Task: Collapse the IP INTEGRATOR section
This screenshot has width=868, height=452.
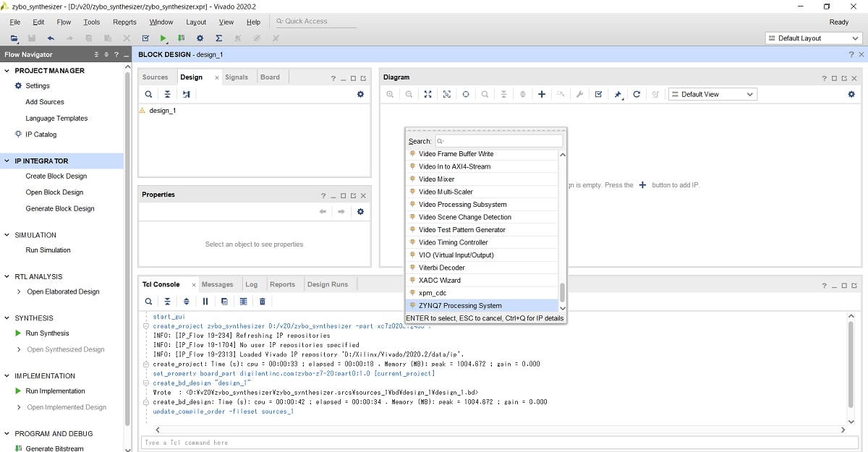Action: coord(7,161)
